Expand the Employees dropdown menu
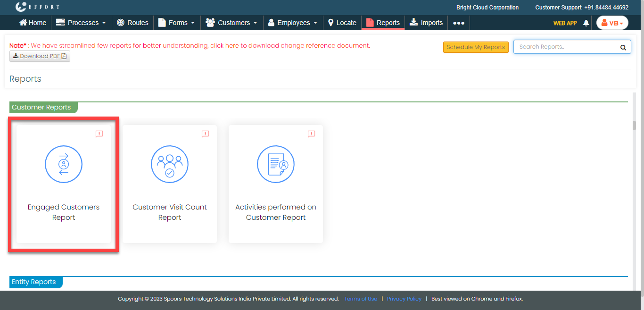Viewport: 644px width, 310px height. pyautogui.click(x=293, y=23)
